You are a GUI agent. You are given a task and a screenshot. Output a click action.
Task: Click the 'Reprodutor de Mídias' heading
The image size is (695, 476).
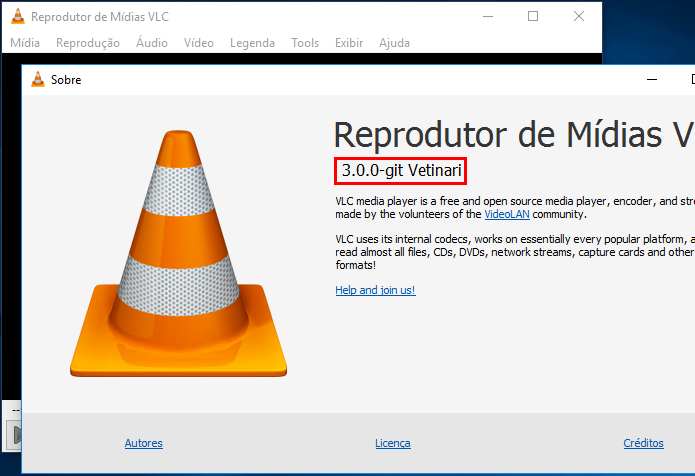tap(499, 134)
